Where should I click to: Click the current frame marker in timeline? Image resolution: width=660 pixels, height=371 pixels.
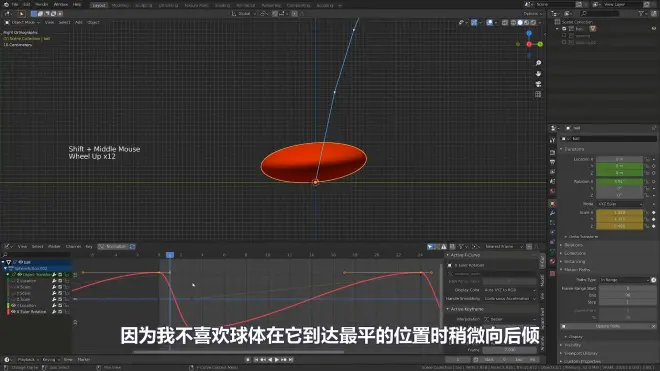pyautogui.click(x=170, y=255)
